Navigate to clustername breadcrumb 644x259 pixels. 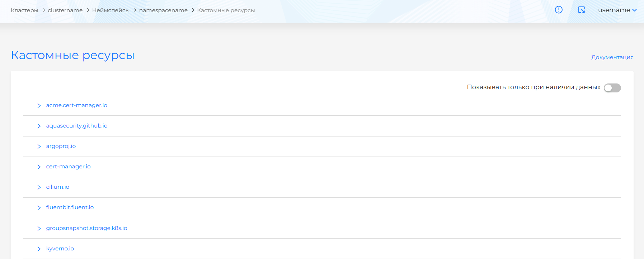65,10
